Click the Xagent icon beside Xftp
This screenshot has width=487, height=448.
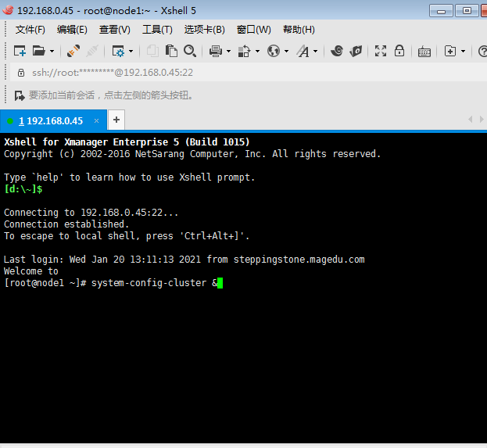(x=356, y=51)
